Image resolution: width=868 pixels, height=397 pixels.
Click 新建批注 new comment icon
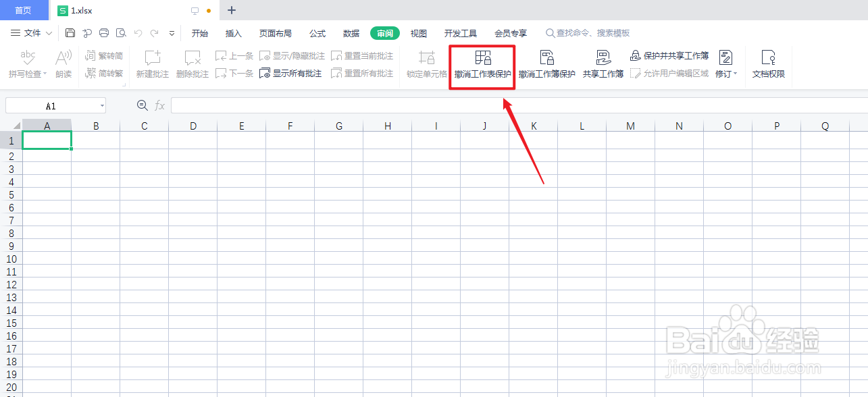pos(153,58)
